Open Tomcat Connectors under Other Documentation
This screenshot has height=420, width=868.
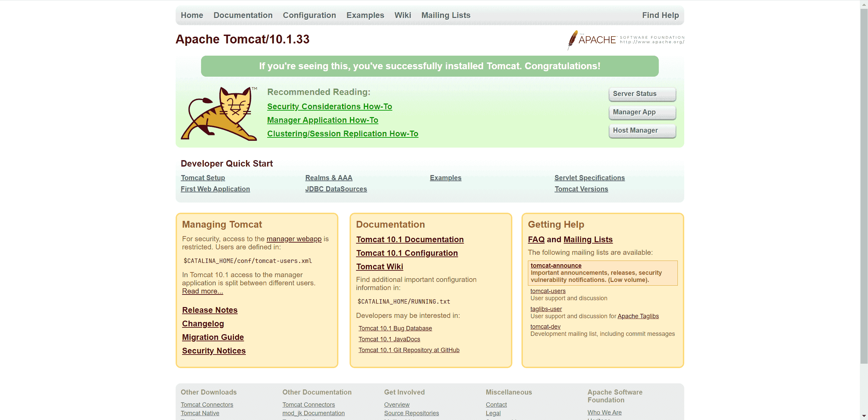tap(309, 405)
